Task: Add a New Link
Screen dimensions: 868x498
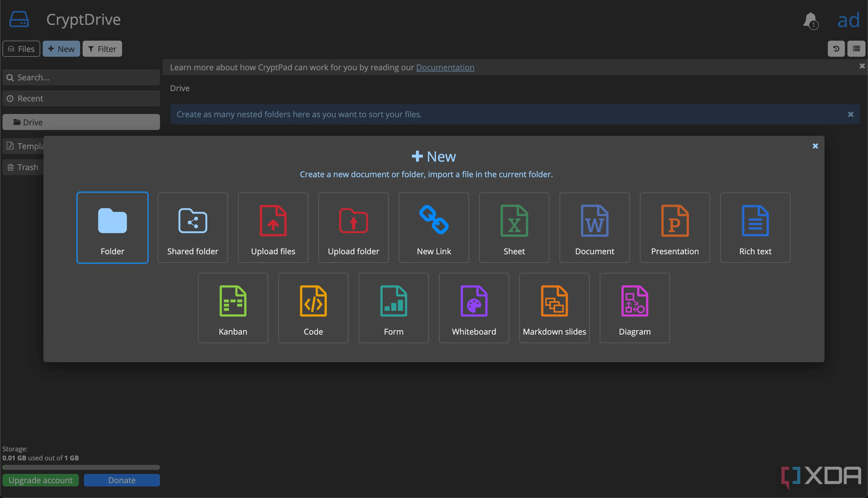Action: [x=434, y=227]
